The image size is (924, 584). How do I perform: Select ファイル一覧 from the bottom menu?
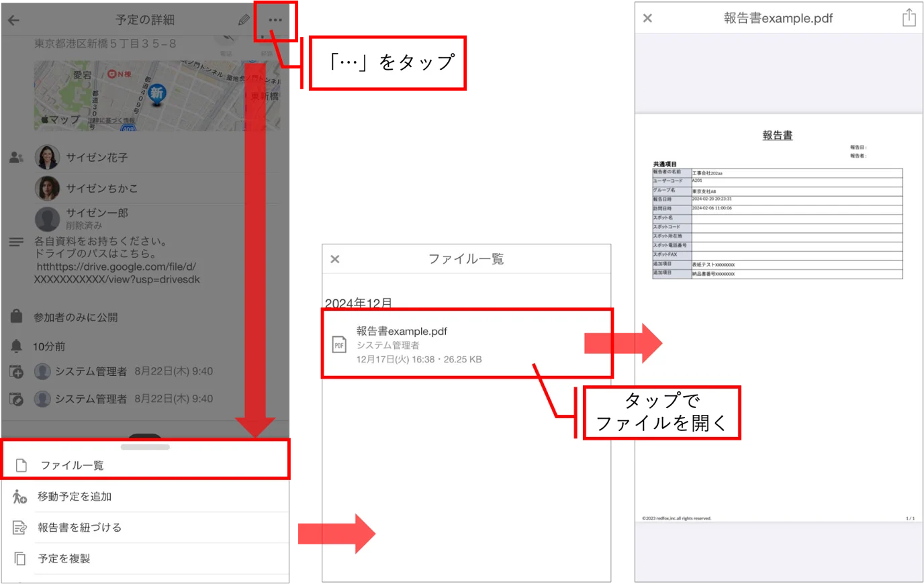(145, 465)
